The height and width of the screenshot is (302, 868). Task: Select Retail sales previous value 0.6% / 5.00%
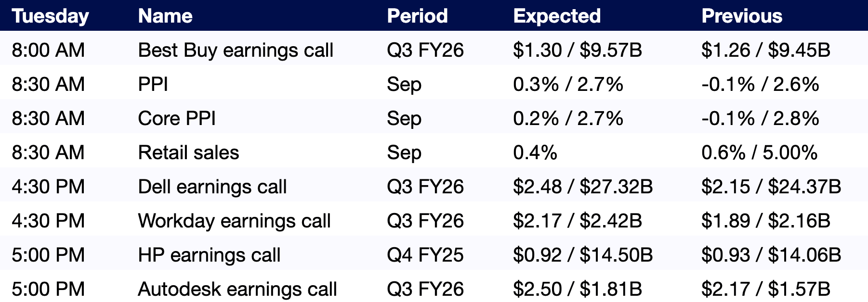[x=759, y=152]
